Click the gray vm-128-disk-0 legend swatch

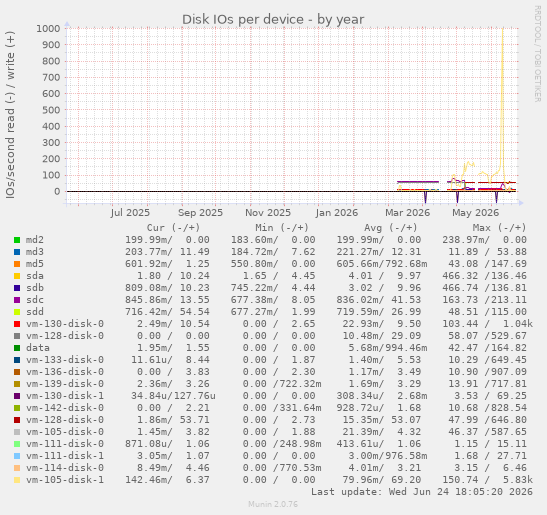tap(17, 336)
